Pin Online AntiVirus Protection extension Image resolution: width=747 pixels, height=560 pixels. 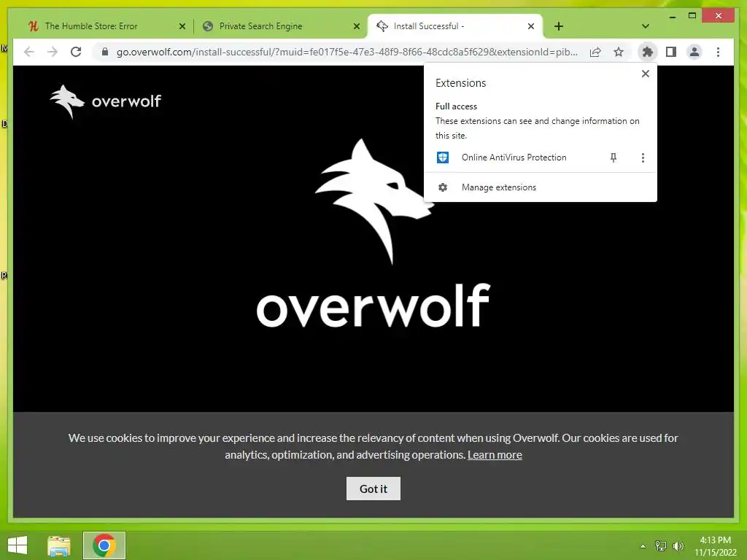click(x=614, y=157)
